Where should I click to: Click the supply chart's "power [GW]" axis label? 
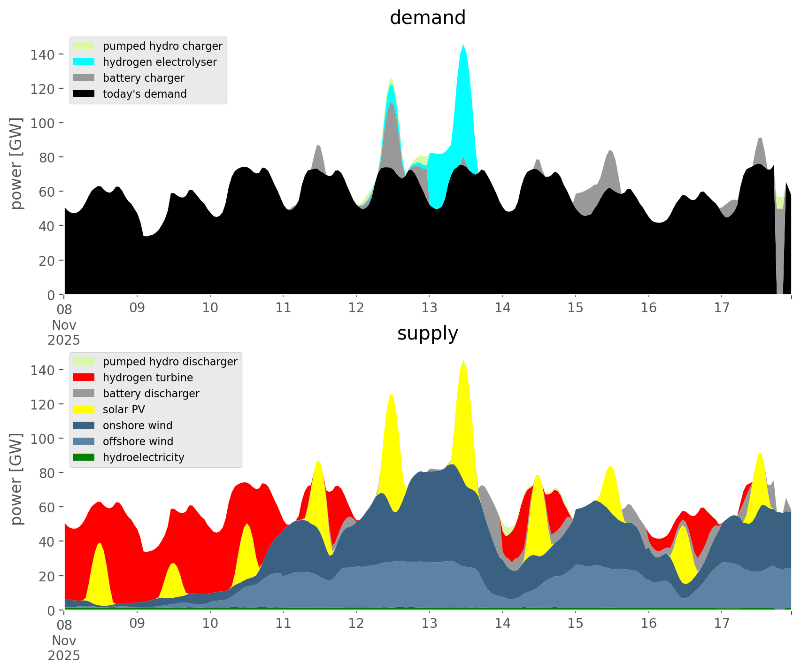tap(16, 479)
